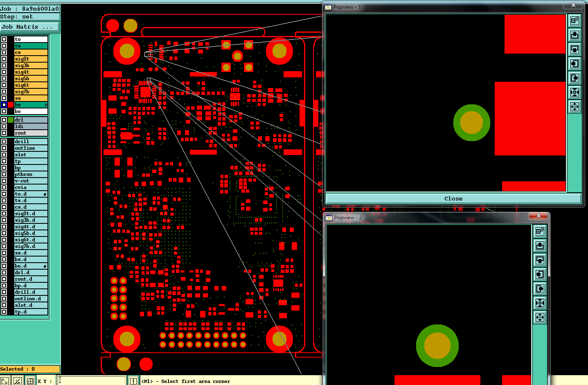The width and height of the screenshot is (588, 385).
Task: Toggle the display checkbox for layer bs
Action: tap(4, 105)
